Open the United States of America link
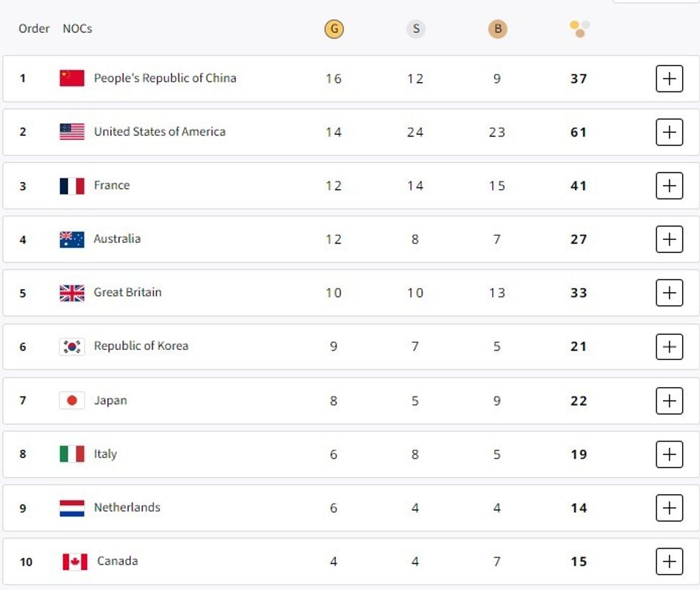Screen dimensions: 700x590 [159, 131]
